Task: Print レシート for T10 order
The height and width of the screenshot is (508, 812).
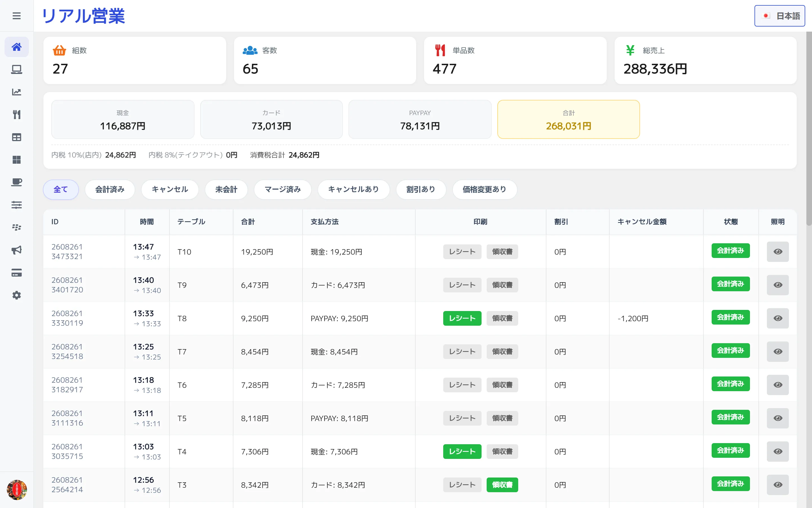Action: (462, 252)
